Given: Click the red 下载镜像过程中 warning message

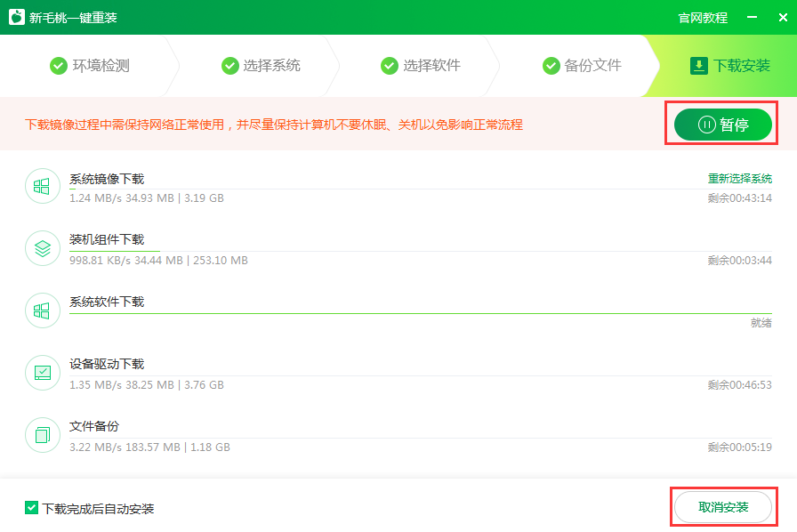Looking at the screenshot, I should 274,125.
